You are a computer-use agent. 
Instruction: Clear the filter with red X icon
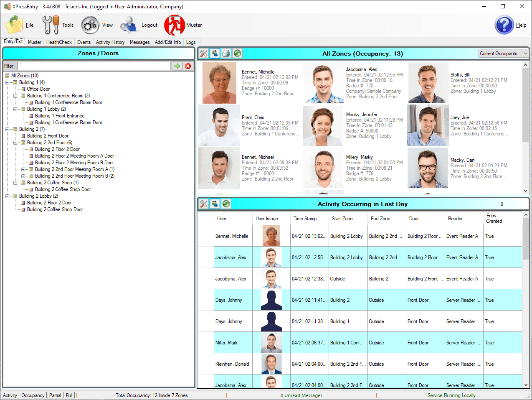coord(188,66)
